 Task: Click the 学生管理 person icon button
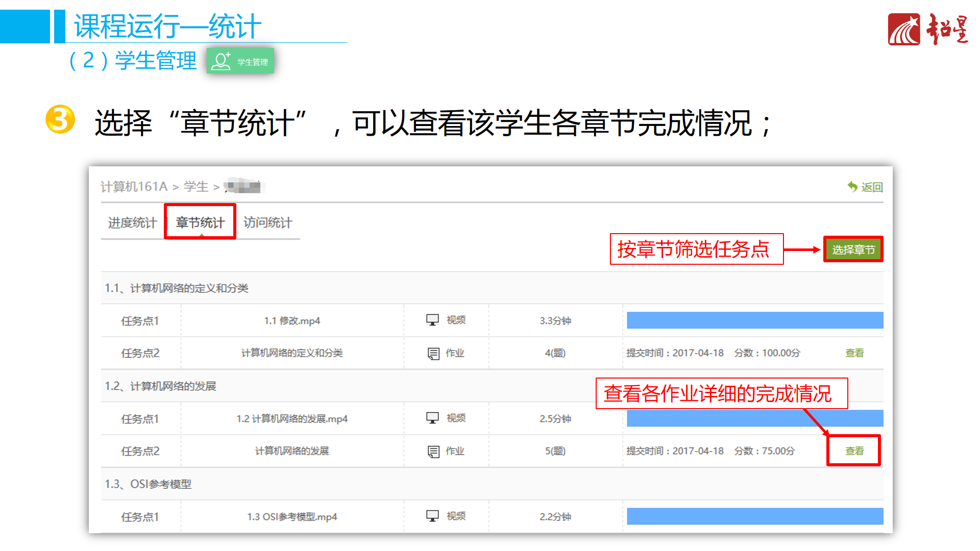coord(240,61)
